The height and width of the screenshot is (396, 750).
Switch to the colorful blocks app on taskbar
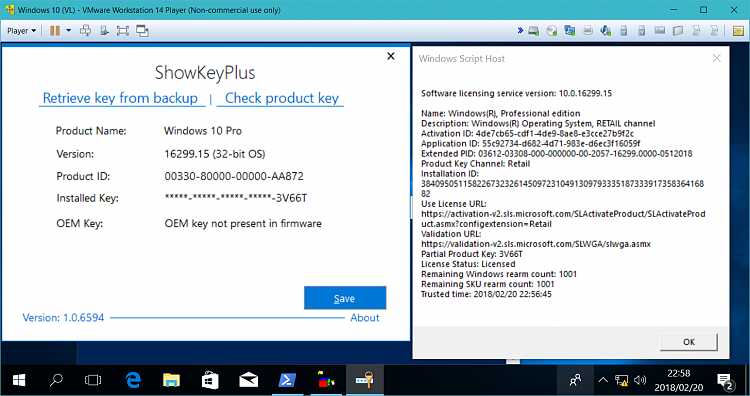tap(326, 380)
